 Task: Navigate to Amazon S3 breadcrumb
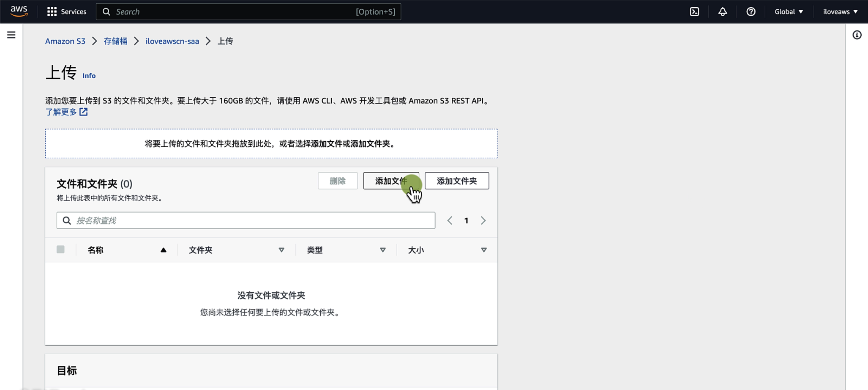click(x=65, y=41)
